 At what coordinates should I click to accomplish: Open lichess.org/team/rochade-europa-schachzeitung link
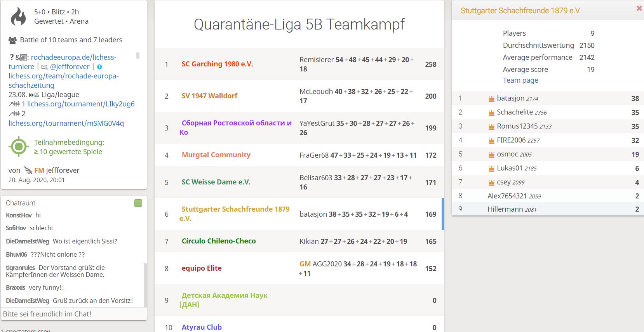point(64,80)
